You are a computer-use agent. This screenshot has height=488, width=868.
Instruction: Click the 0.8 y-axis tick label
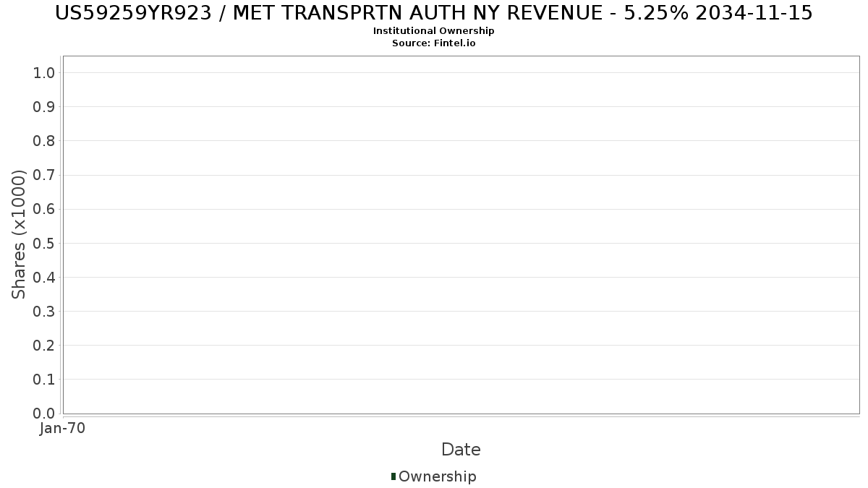point(44,141)
